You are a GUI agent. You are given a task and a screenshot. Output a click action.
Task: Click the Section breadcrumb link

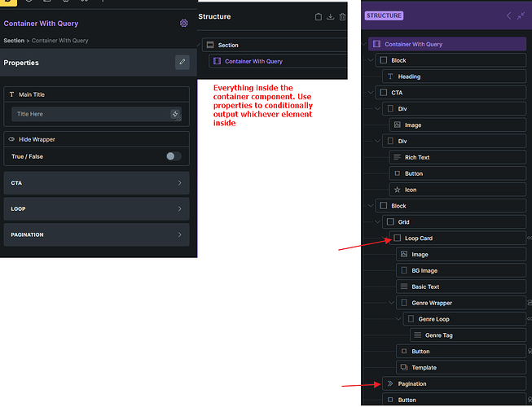pyautogui.click(x=14, y=41)
